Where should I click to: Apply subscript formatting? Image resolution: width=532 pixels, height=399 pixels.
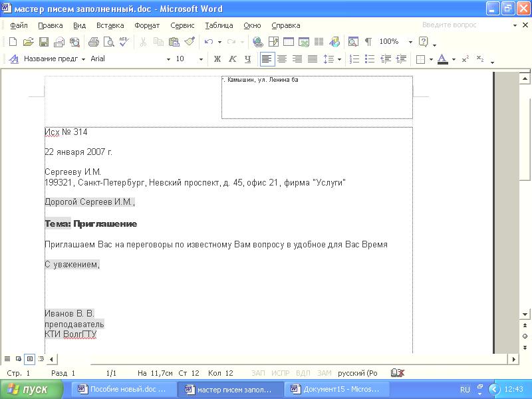click(x=480, y=59)
